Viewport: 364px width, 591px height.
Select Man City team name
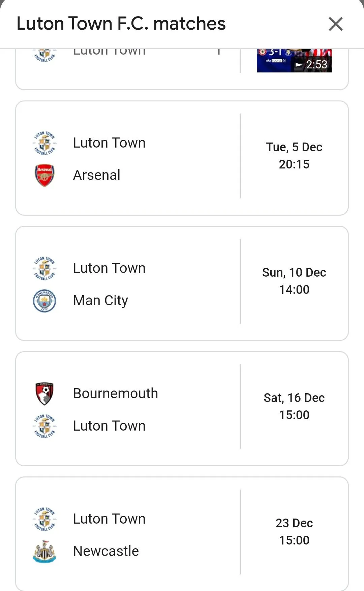point(100,301)
